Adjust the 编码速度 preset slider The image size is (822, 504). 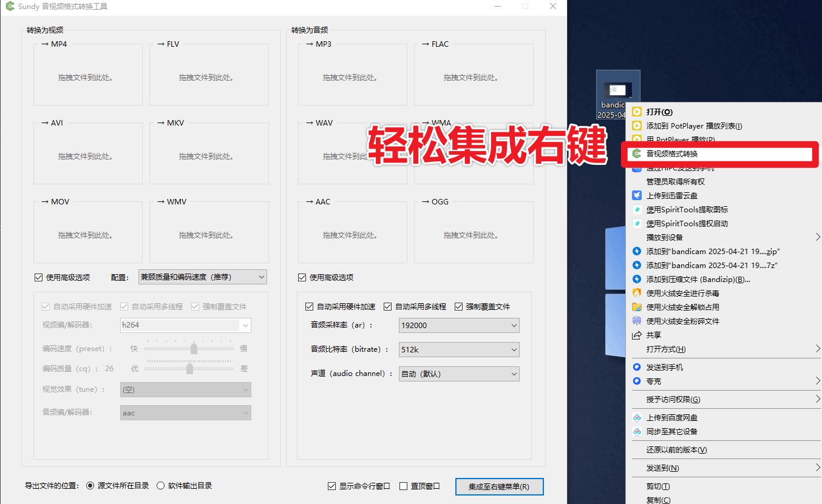[x=194, y=349]
